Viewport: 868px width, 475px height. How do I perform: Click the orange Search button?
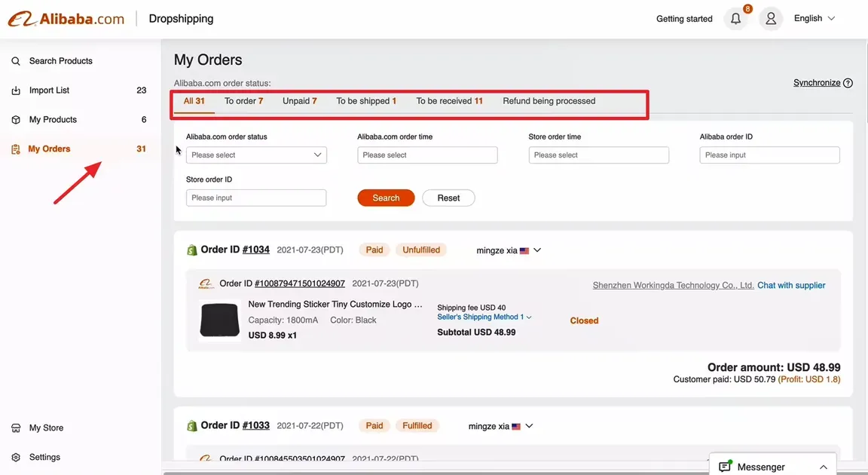[386, 198]
